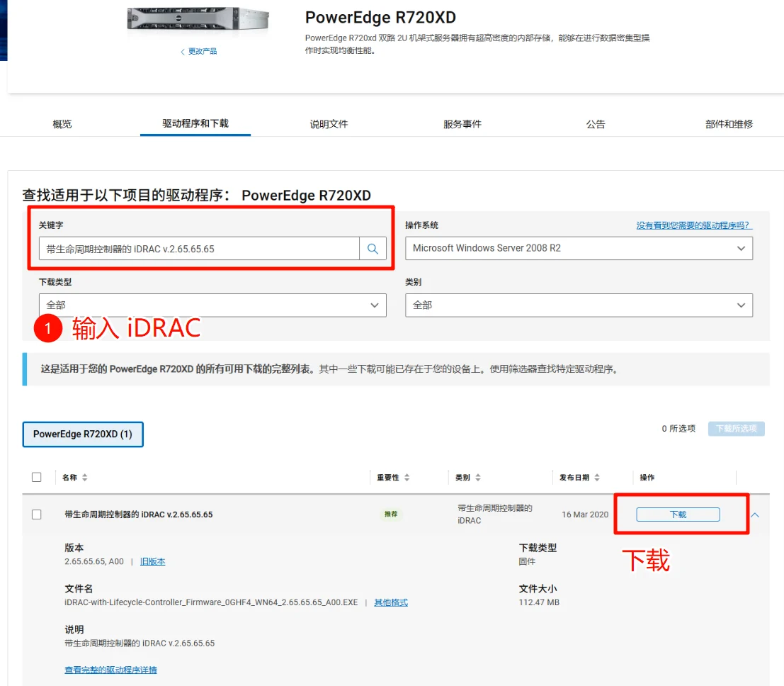
Task: Click the version text 2.65.65.65, A00
Action: [94, 561]
